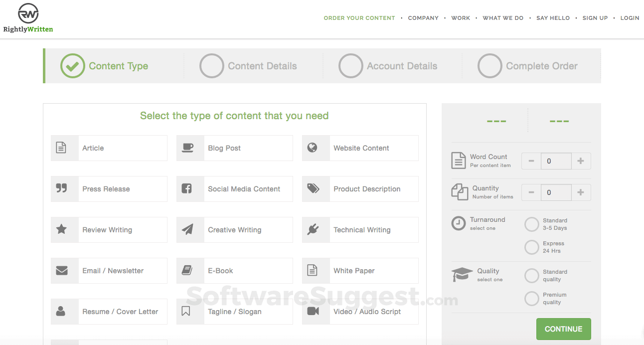Open the WHAT WE DO menu
644x345 pixels.
503,18
